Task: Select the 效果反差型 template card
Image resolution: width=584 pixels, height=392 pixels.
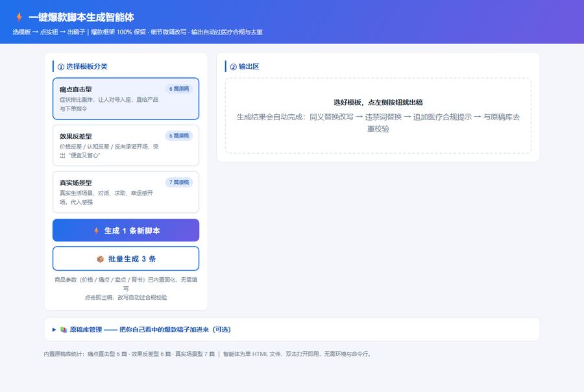Action: tap(126, 145)
